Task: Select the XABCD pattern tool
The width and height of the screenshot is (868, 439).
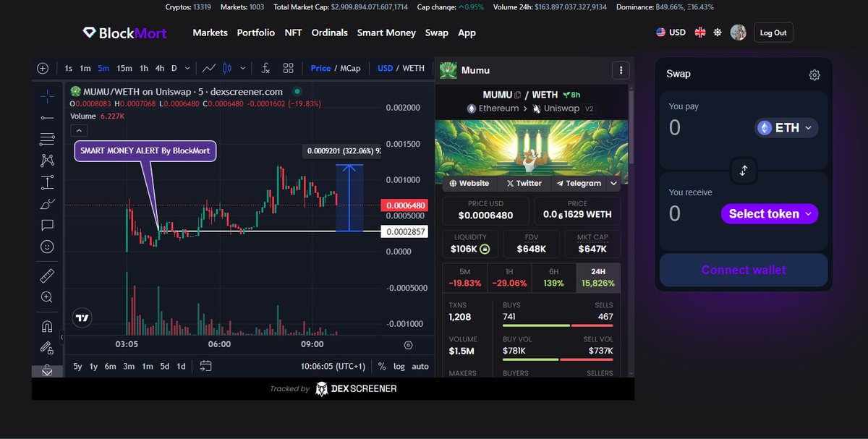Action: (x=47, y=161)
